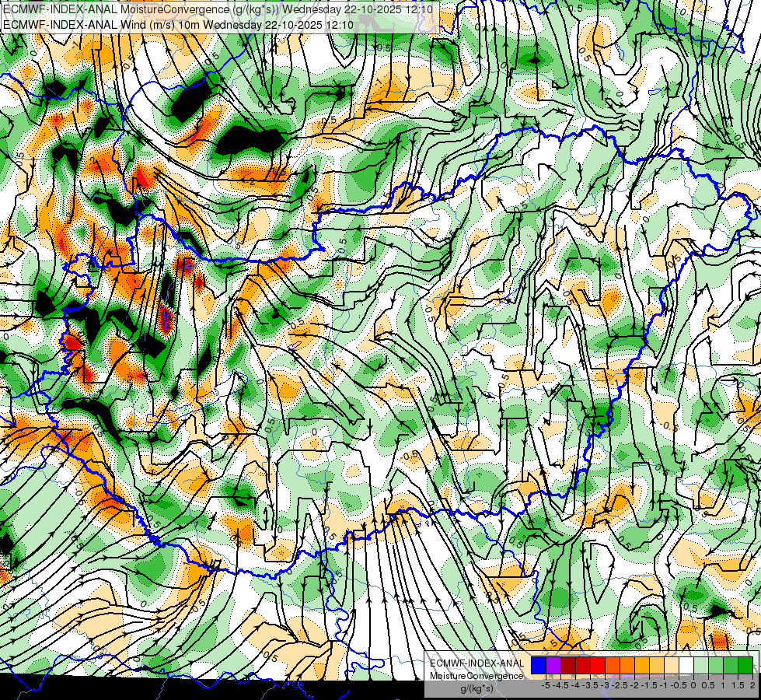Click the 1.5 tick label on the colorbar
Viewport: 761px width, 700px height.
pos(738,685)
